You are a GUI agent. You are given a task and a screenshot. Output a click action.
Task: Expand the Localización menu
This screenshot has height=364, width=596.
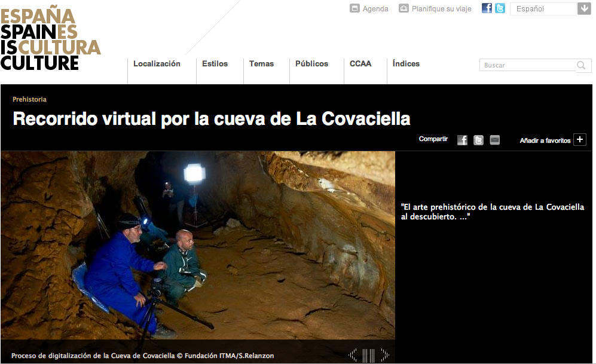click(157, 64)
